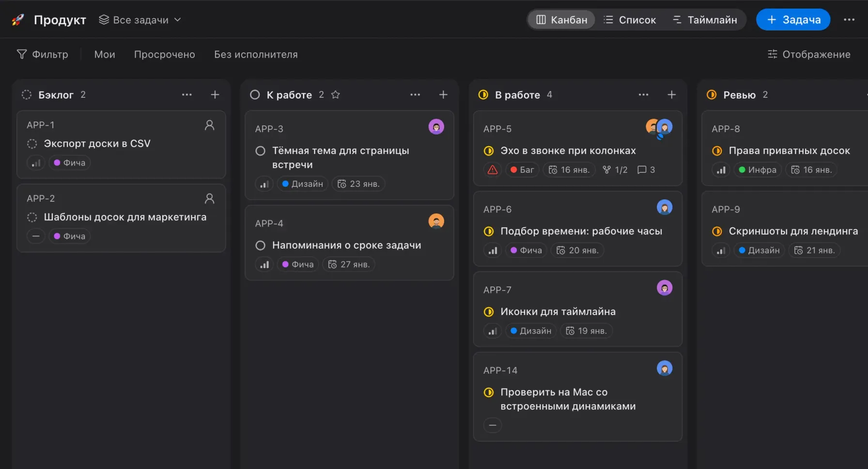Click the assignee avatar on APP-4

click(x=436, y=221)
